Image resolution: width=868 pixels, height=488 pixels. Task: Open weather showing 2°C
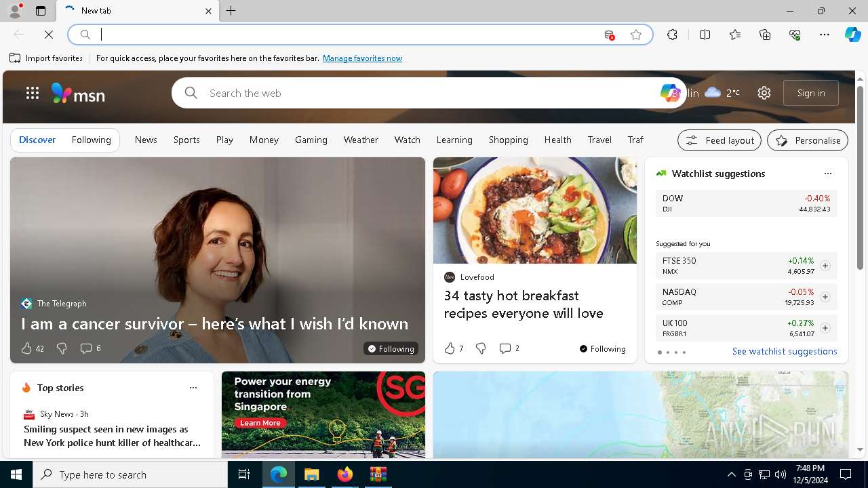point(722,93)
